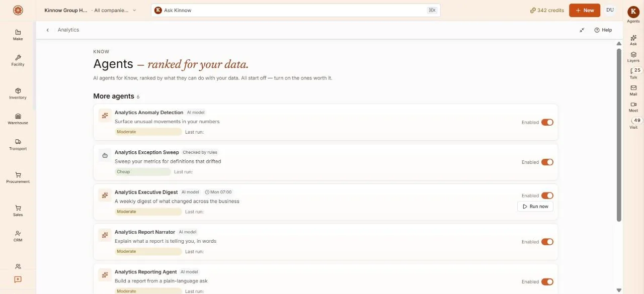Toggle the Analytics Executive Digest agent off
The height and width of the screenshot is (294, 644).
[x=547, y=195]
